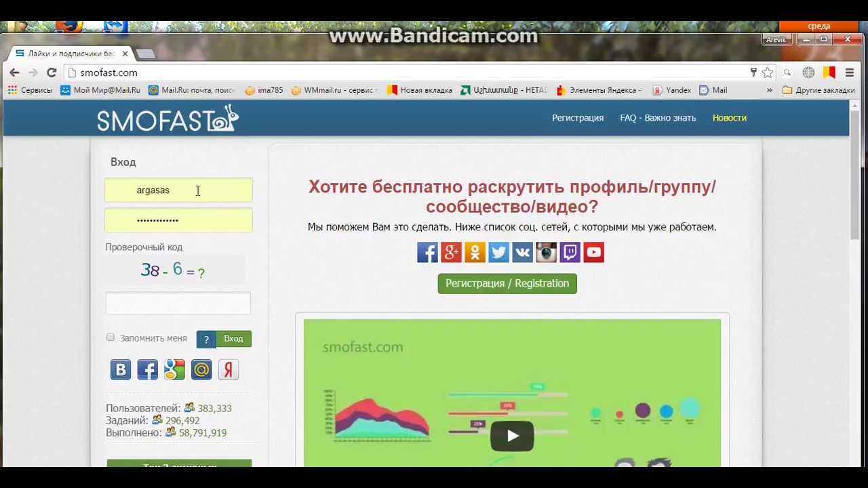Click the Twitch network icon

[x=570, y=252]
